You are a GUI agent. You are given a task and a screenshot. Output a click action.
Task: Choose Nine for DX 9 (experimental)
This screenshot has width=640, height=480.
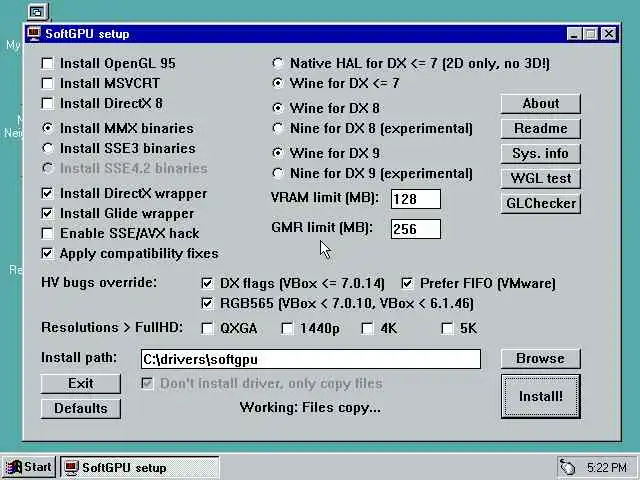pyautogui.click(x=278, y=173)
